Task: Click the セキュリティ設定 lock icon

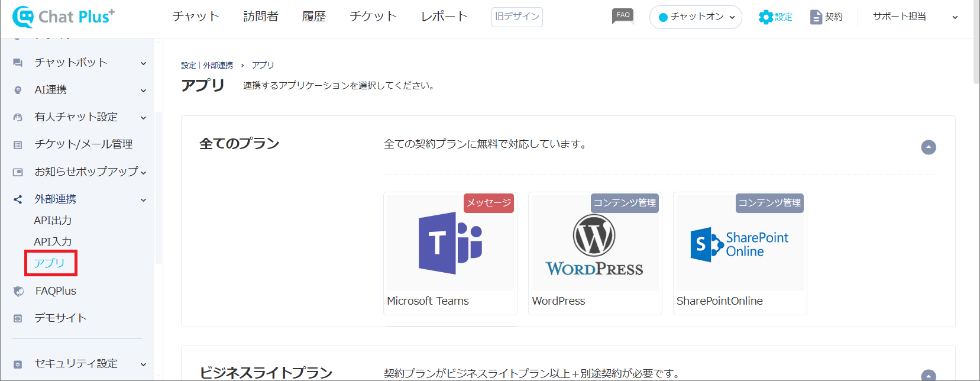Action: [x=18, y=364]
